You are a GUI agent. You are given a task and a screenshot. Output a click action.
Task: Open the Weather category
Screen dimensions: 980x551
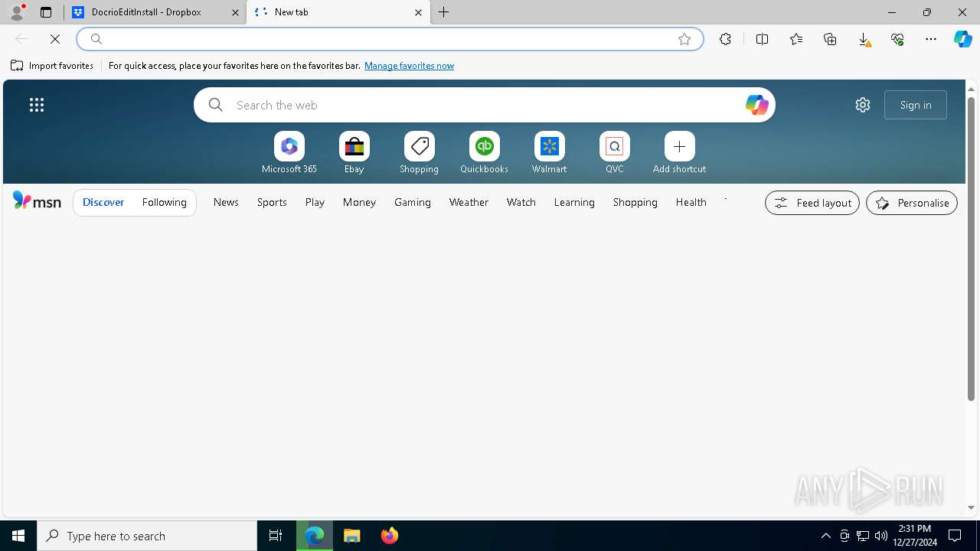click(469, 202)
